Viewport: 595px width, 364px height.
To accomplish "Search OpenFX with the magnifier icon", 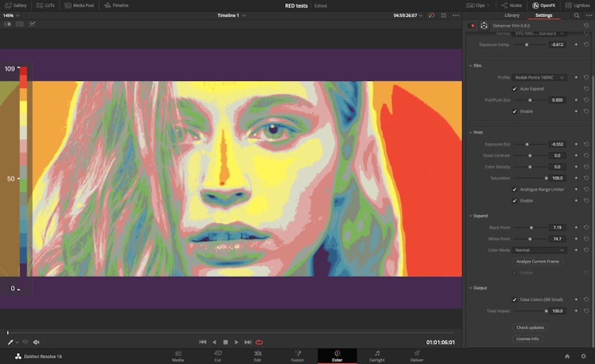I will pyautogui.click(x=576, y=15).
